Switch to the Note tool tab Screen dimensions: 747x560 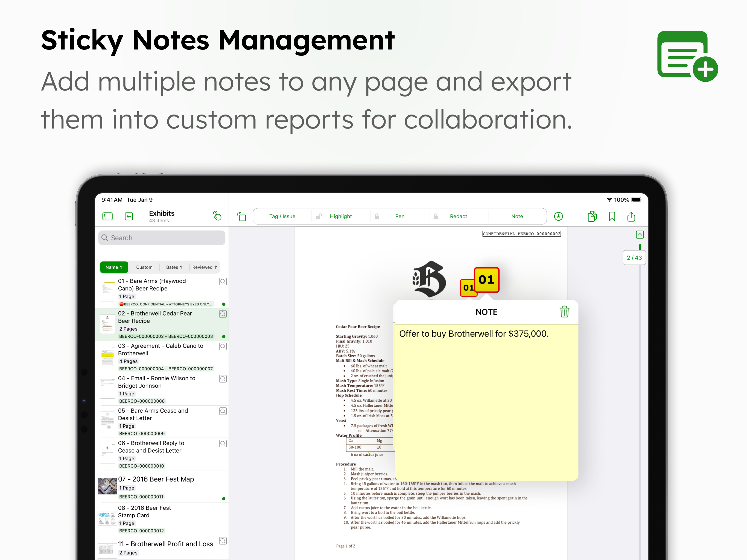[x=517, y=216]
